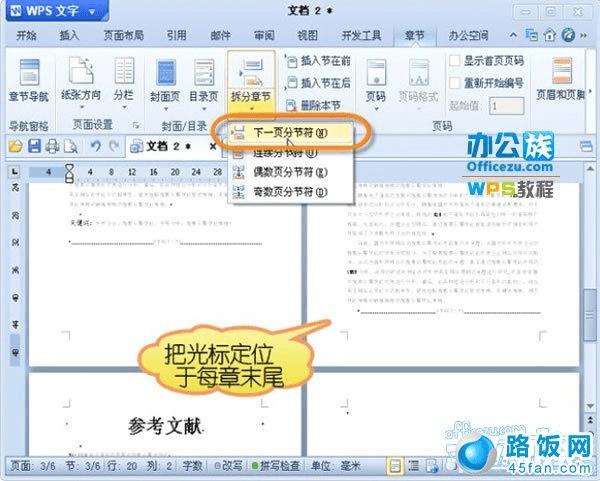This screenshot has height=481, width=600.
Task: Click the save disk icon
Action: tap(34, 146)
